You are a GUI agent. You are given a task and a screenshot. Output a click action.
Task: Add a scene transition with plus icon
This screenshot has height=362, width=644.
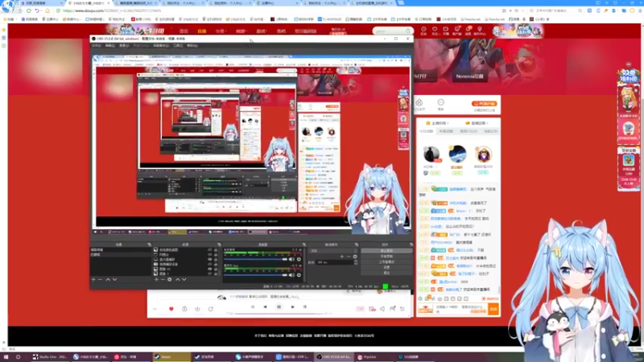(341, 257)
